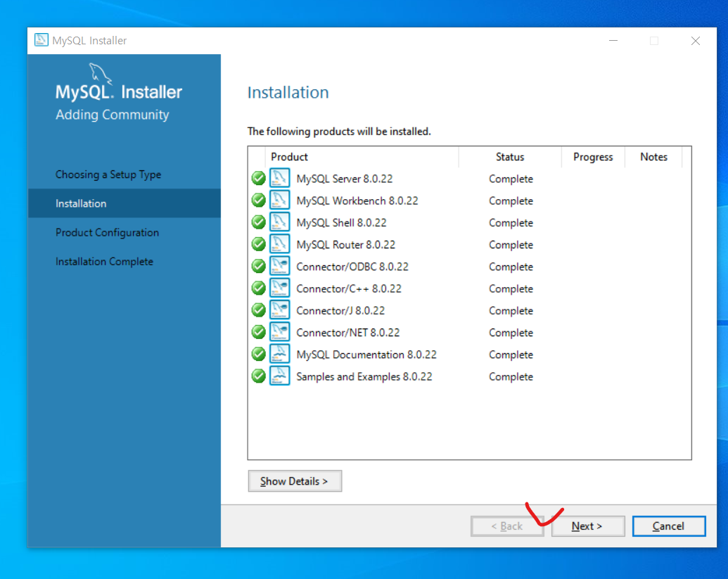
Task: Click Complete status of Connector/ODBC
Action: 511,267
